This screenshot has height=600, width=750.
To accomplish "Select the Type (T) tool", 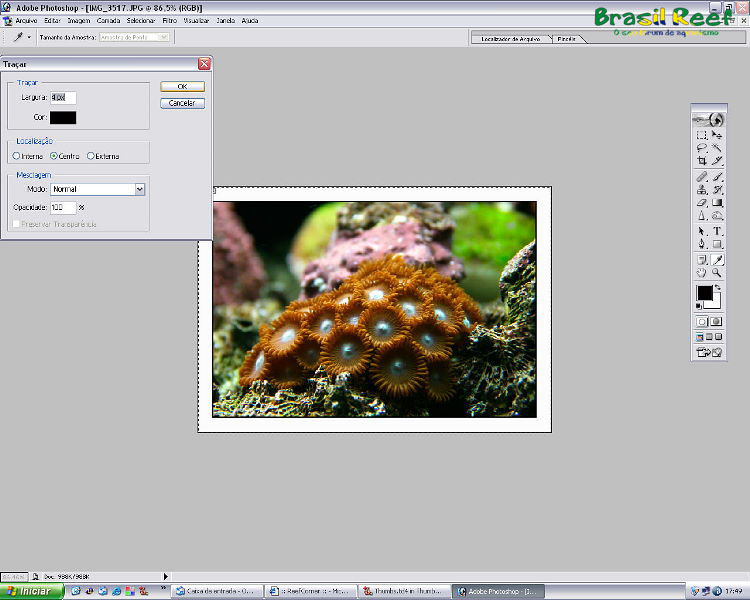I will [x=717, y=231].
